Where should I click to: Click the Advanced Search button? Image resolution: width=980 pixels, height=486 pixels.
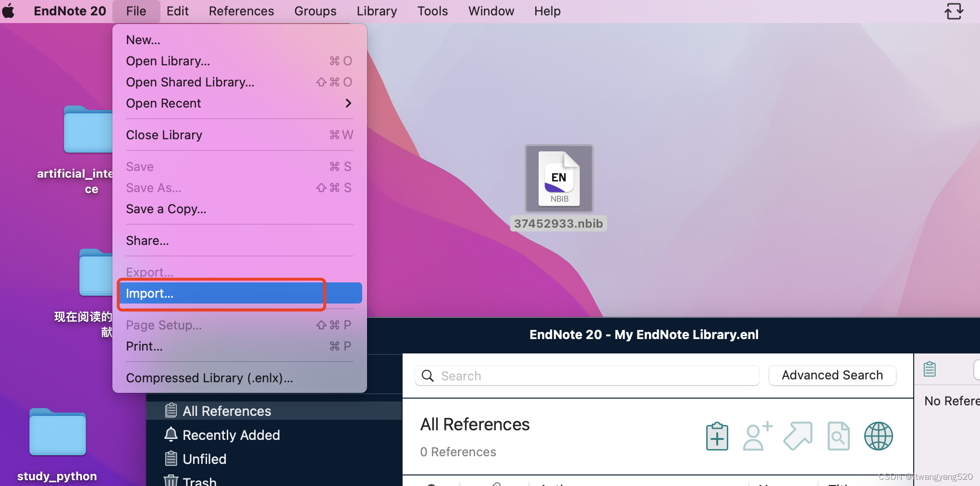point(832,375)
